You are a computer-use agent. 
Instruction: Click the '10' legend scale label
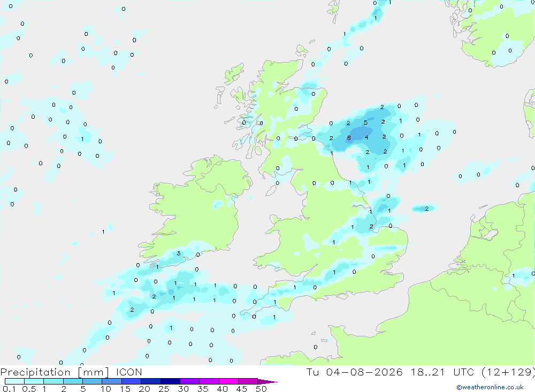(106, 389)
